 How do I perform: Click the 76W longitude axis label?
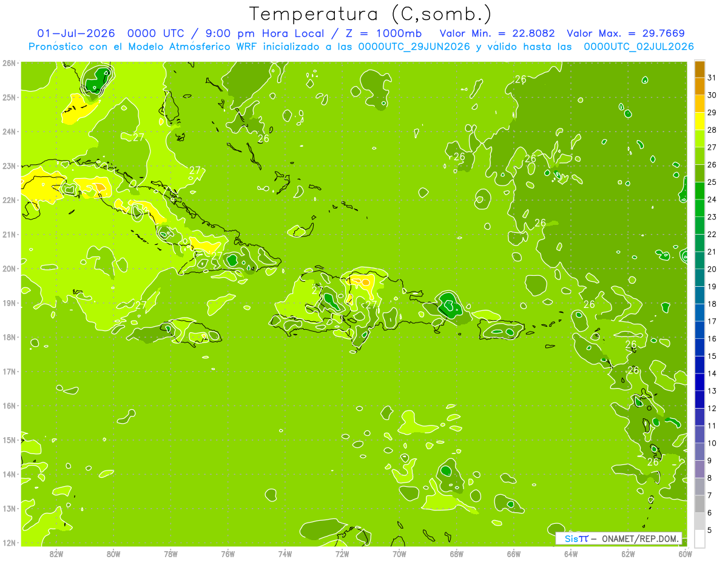[228, 554]
